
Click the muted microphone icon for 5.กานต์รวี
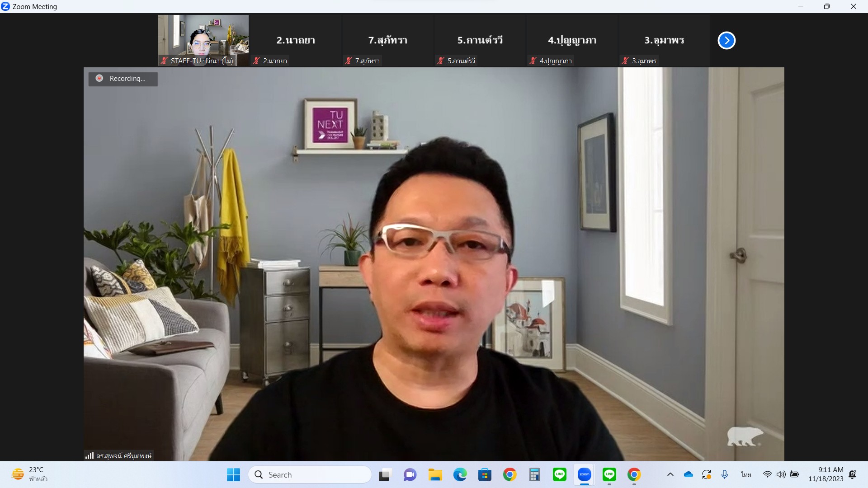(441, 61)
